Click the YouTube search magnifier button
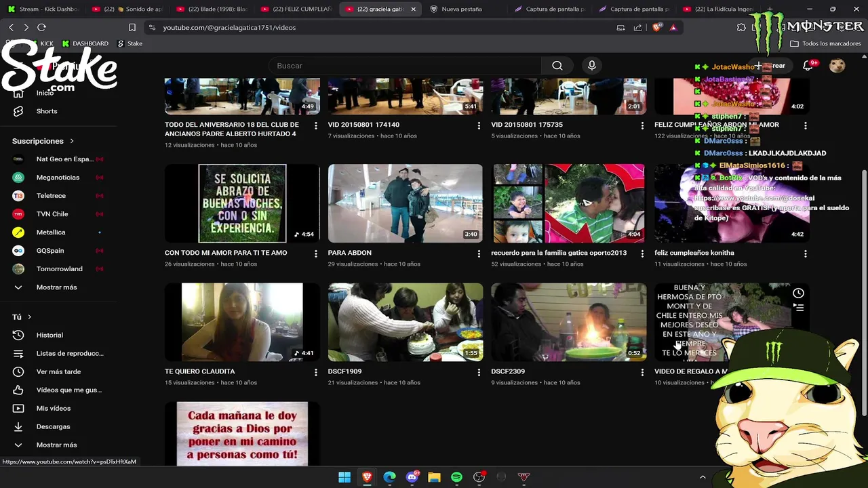The height and width of the screenshot is (488, 868). coord(557,66)
